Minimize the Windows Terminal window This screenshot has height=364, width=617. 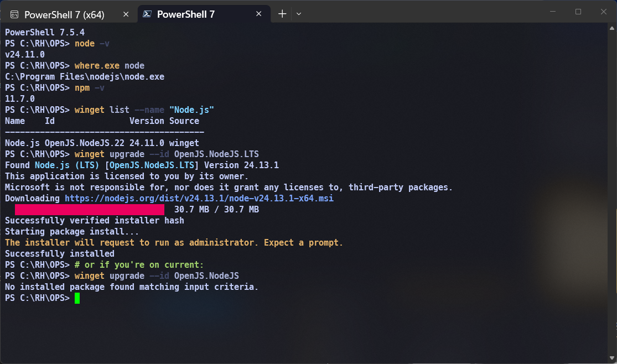pyautogui.click(x=552, y=11)
